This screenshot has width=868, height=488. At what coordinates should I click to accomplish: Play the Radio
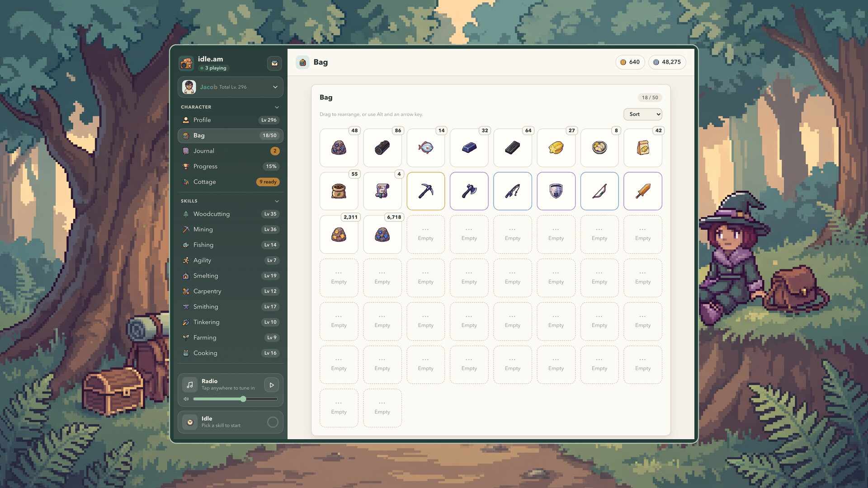click(x=271, y=385)
